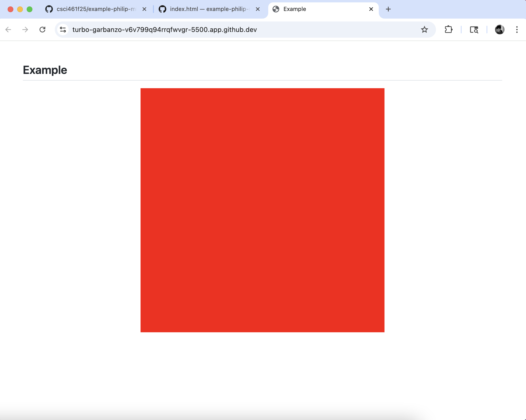Minimize the window with yellow button

(x=20, y=9)
